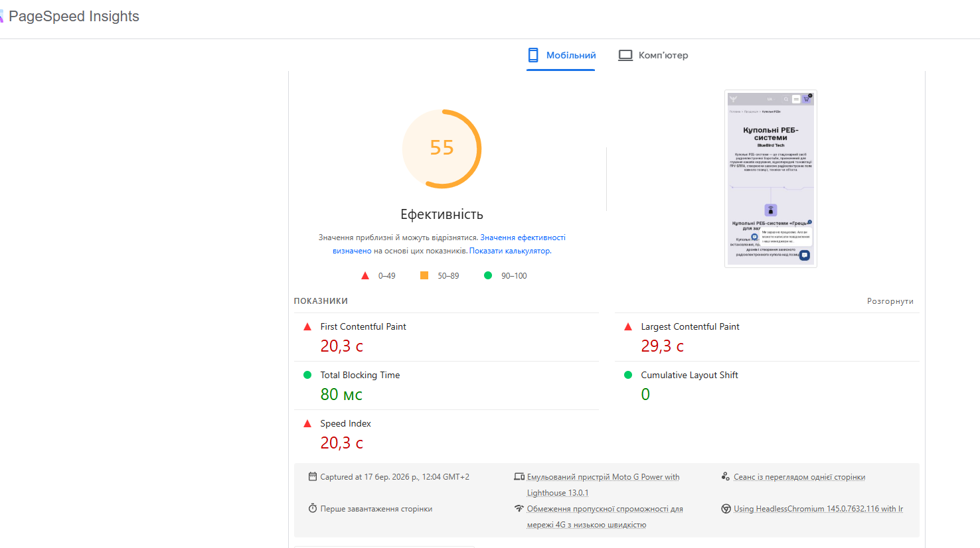Click the red triangle beside Speed Index
Viewport: 980px width, 548px height.
click(x=307, y=423)
